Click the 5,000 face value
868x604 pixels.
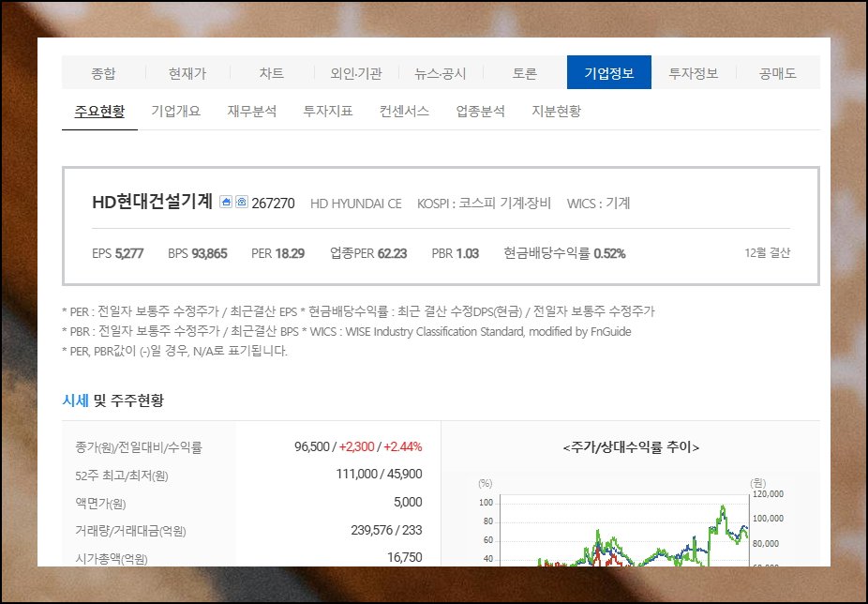408,502
